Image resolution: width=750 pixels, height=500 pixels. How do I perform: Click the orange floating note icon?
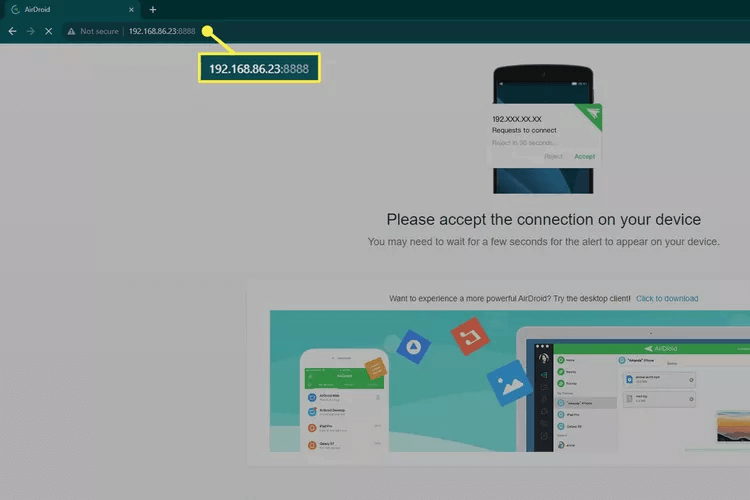(x=373, y=370)
